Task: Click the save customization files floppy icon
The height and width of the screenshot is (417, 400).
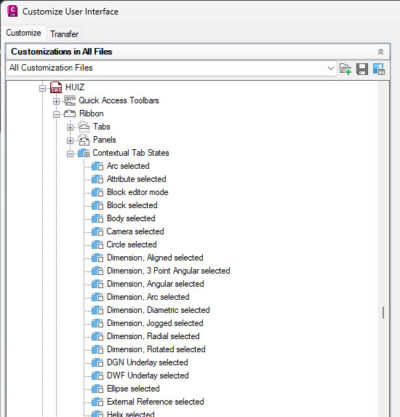Action: pyautogui.click(x=362, y=69)
